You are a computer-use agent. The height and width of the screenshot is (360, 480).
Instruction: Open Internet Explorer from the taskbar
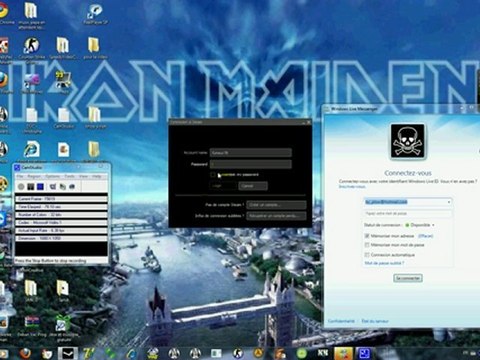tap(131, 353)
